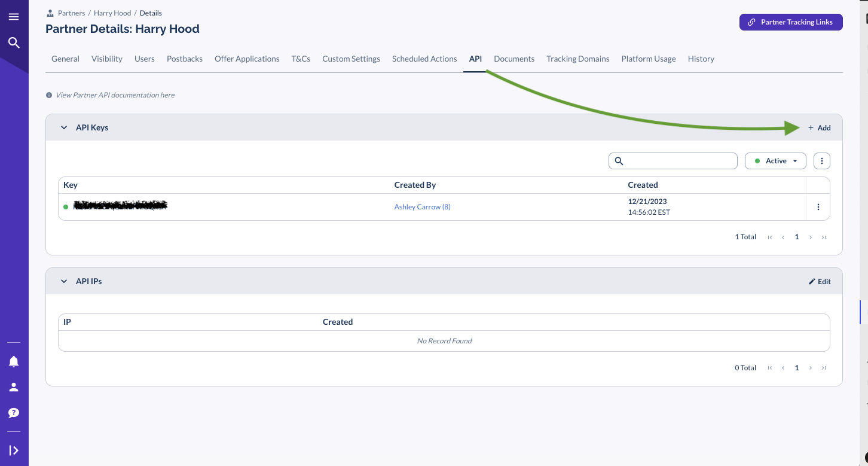Click the Partner Tracking Links button
This screenshot has height=466, width=868.
791,22
